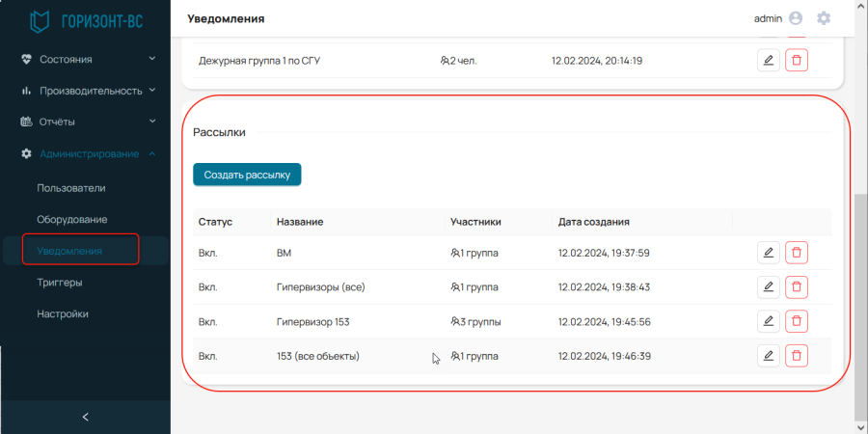This screenshot has width=868, height=434.
Task: Expand the Отчёты menu chevron
Action: tap(152, 122)
